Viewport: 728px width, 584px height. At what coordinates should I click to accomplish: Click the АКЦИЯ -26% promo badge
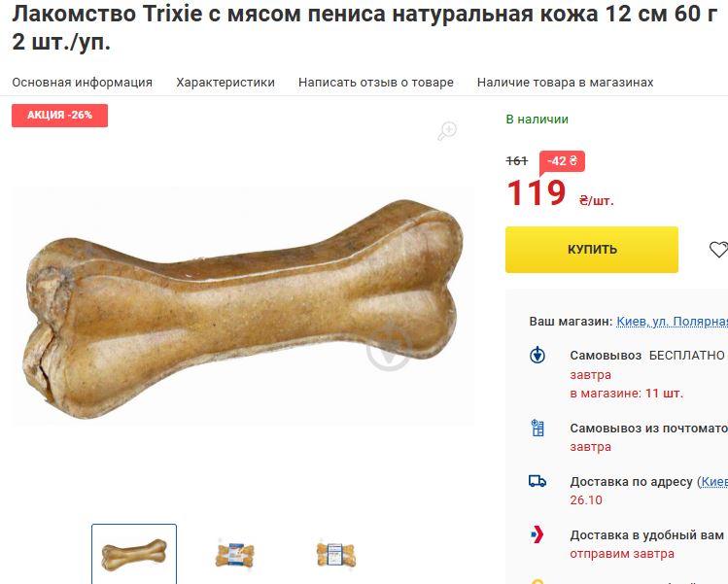click(x=60, y=115)
